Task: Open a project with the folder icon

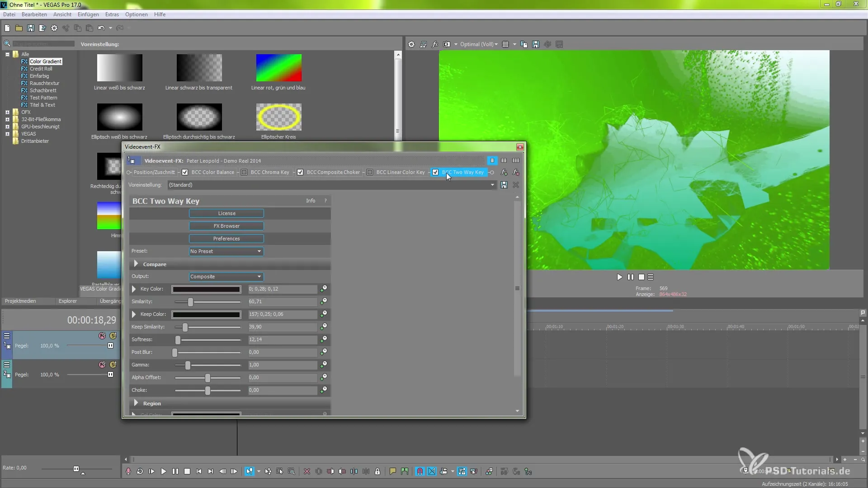Action: point(19,28)
